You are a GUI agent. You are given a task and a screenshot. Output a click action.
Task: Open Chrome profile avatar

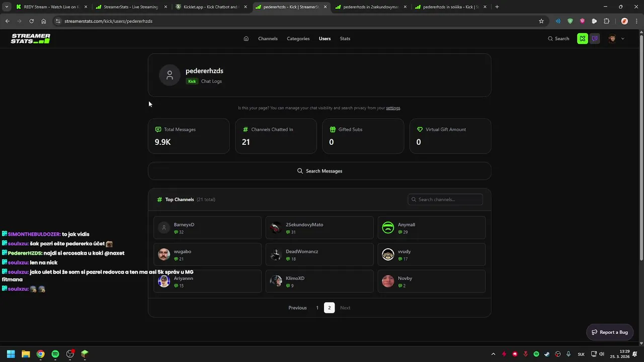(x=624, y=21)
